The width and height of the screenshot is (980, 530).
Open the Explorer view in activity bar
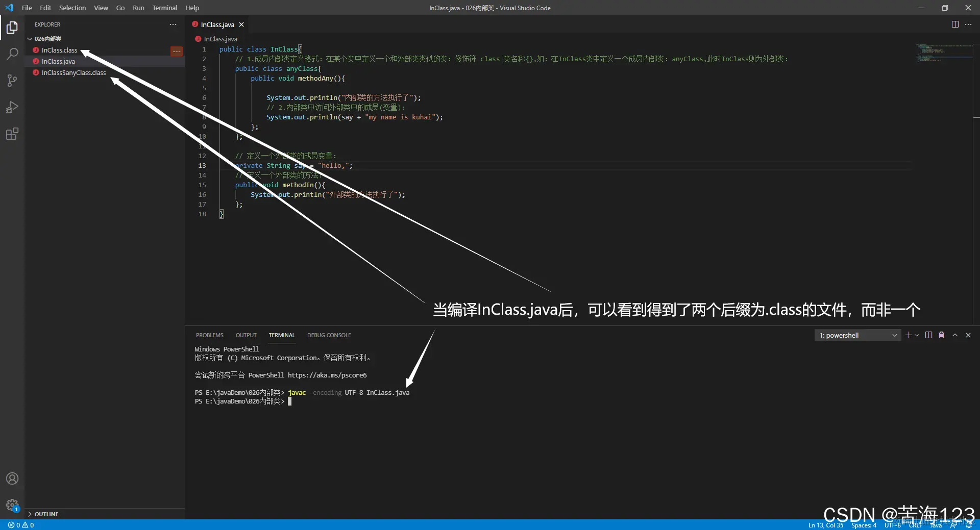(x=12, y=27)
